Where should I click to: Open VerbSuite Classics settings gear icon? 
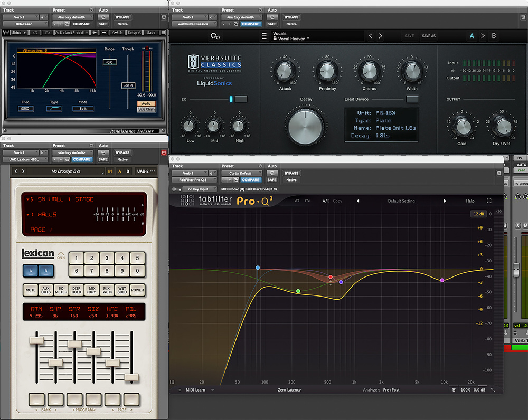click(x=215, y=36)
